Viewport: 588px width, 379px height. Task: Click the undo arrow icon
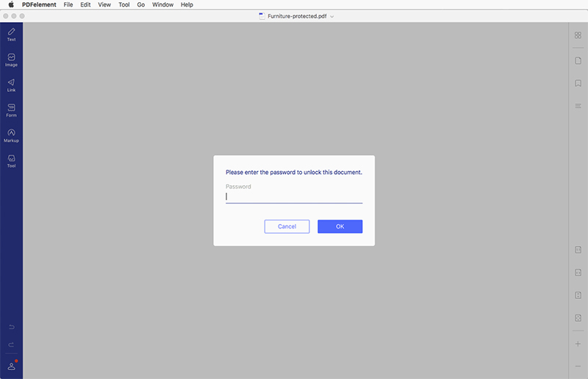(11, 327)
